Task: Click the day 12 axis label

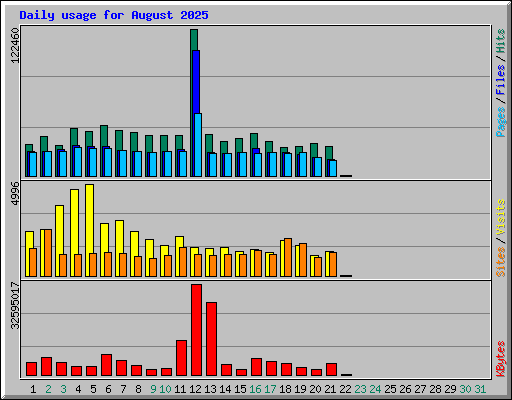Action: pyautogui.click(x=195, y=389)
